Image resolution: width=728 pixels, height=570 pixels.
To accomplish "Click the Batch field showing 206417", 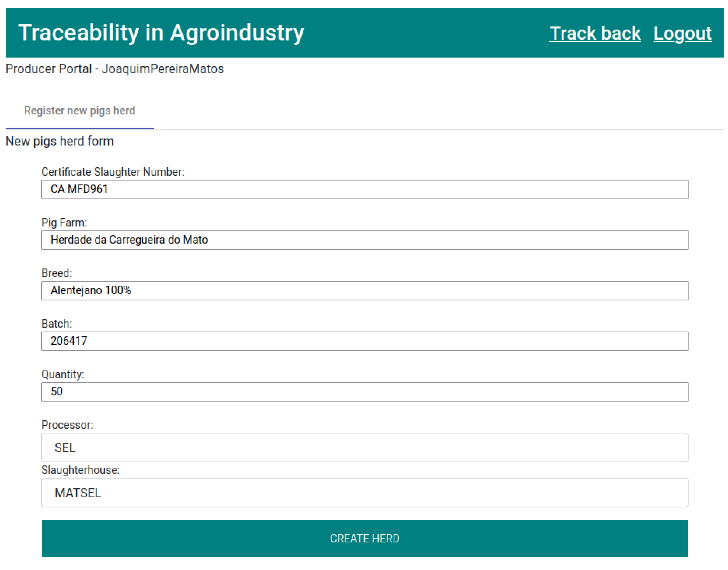I will tap(364, 341).
